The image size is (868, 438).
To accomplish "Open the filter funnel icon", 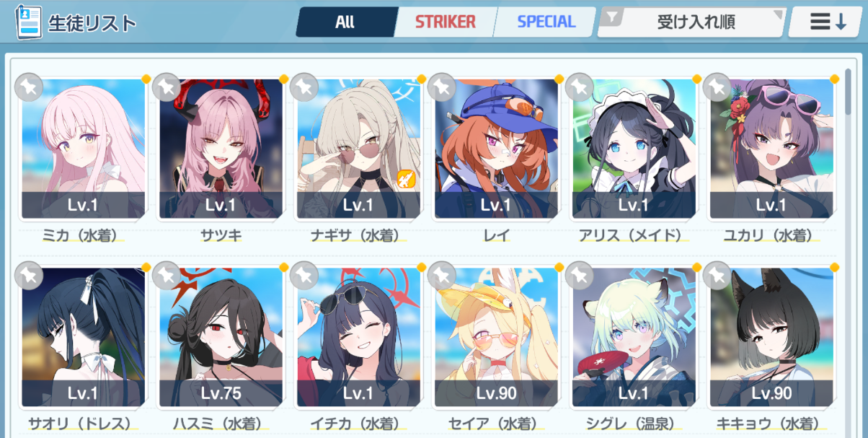I will point(612,17).
